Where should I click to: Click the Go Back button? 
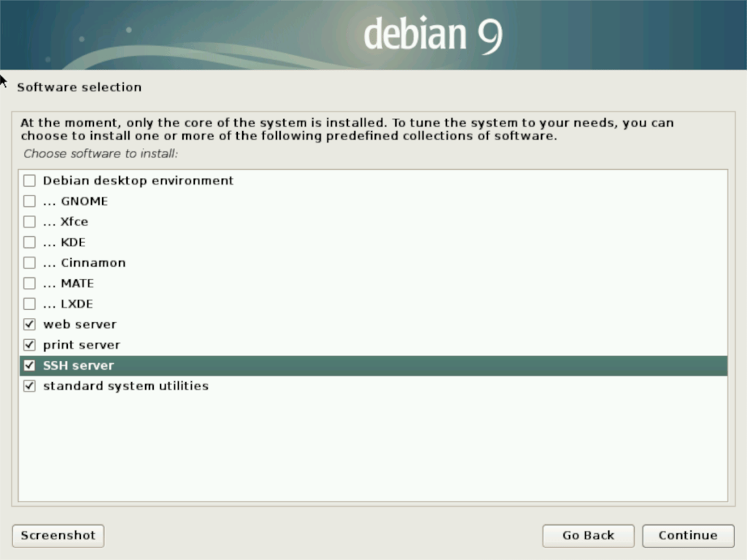[588, 535]
